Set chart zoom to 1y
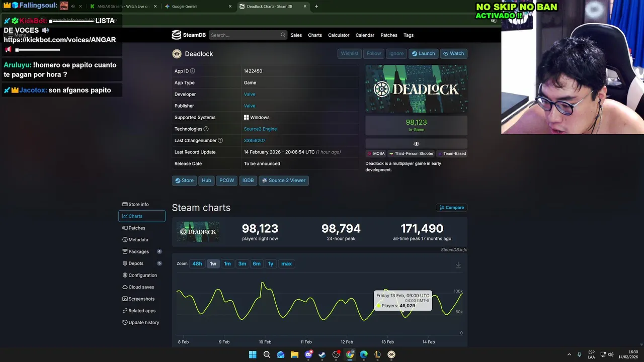This screenshot has height=362, width=644. 271,264
